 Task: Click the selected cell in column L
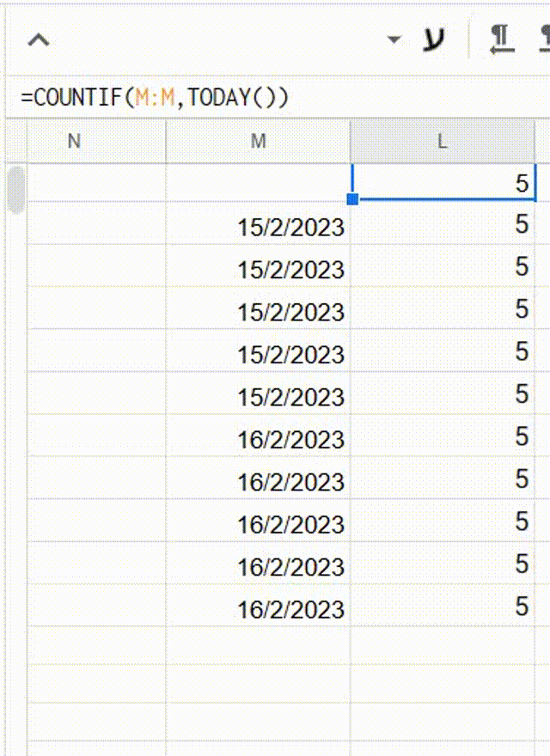click(x=442, y=182)
